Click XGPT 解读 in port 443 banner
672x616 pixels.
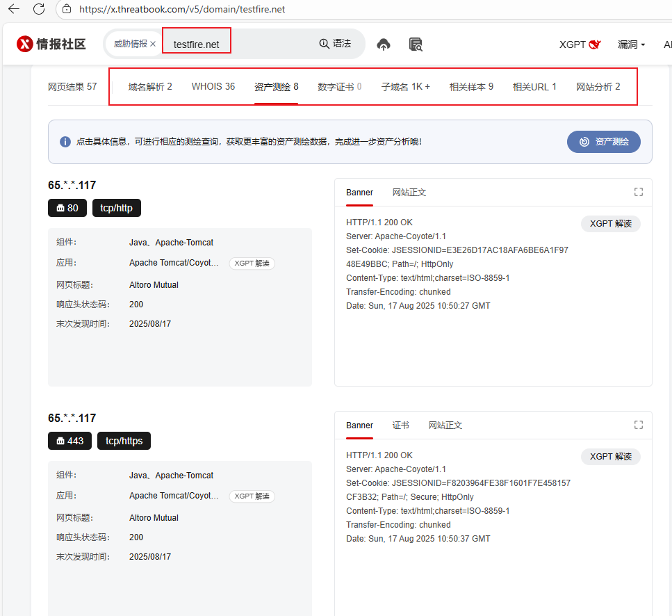pos(611,457)
